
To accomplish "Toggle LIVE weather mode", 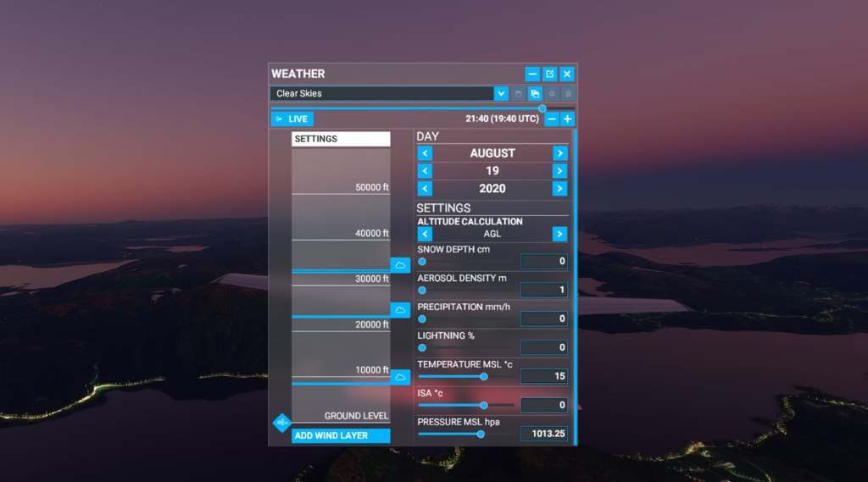I will pos(292,119).
